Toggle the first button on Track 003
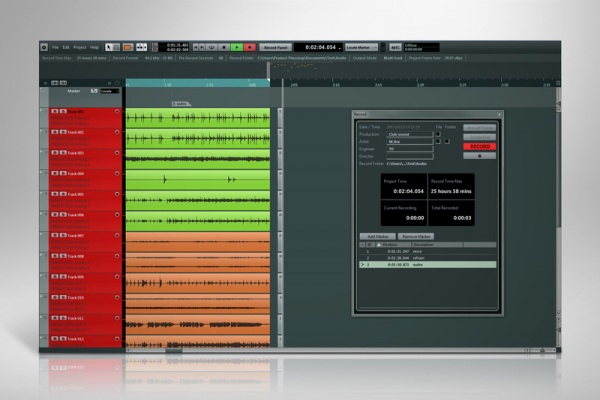The height and width of the screenshot is (400, 600). coord(55,153)
